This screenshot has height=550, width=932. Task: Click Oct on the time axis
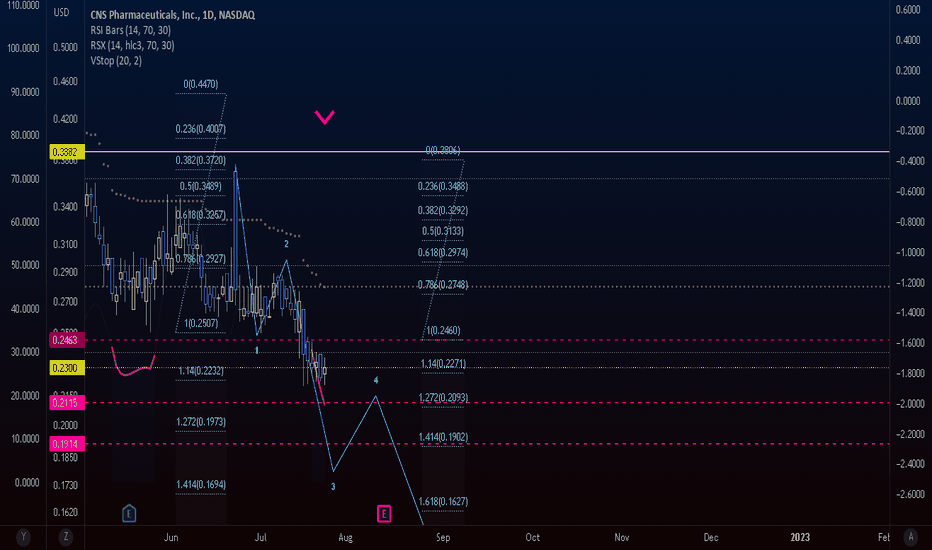coord(533,538)
